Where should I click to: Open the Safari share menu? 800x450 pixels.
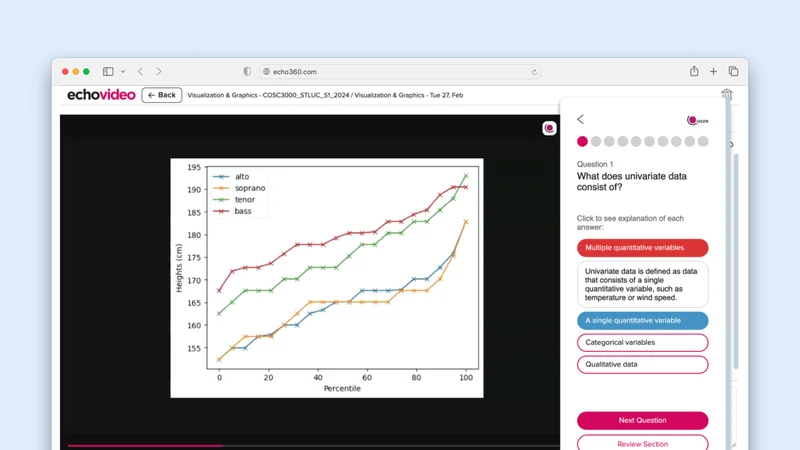tap(694, 72)
